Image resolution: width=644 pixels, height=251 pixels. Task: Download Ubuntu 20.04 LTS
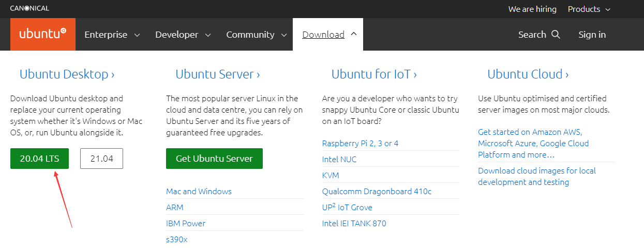coord(39,159)
